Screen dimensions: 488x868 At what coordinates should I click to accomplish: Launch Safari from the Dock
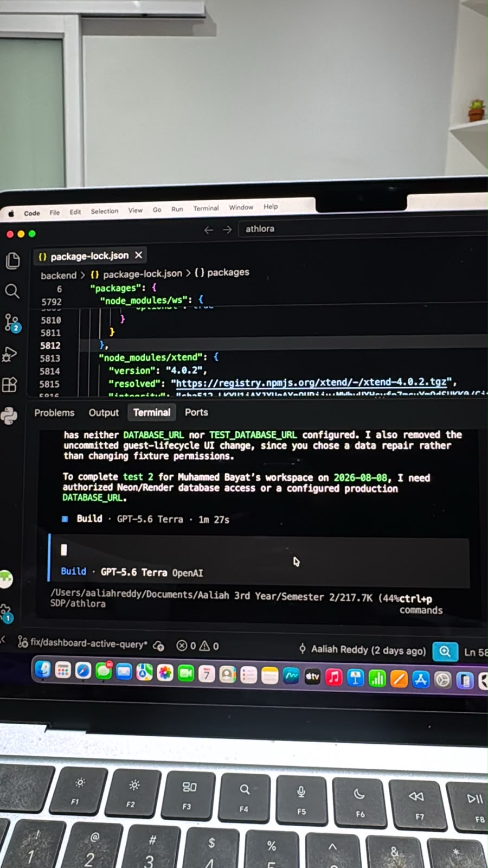[x=83, y=672]
